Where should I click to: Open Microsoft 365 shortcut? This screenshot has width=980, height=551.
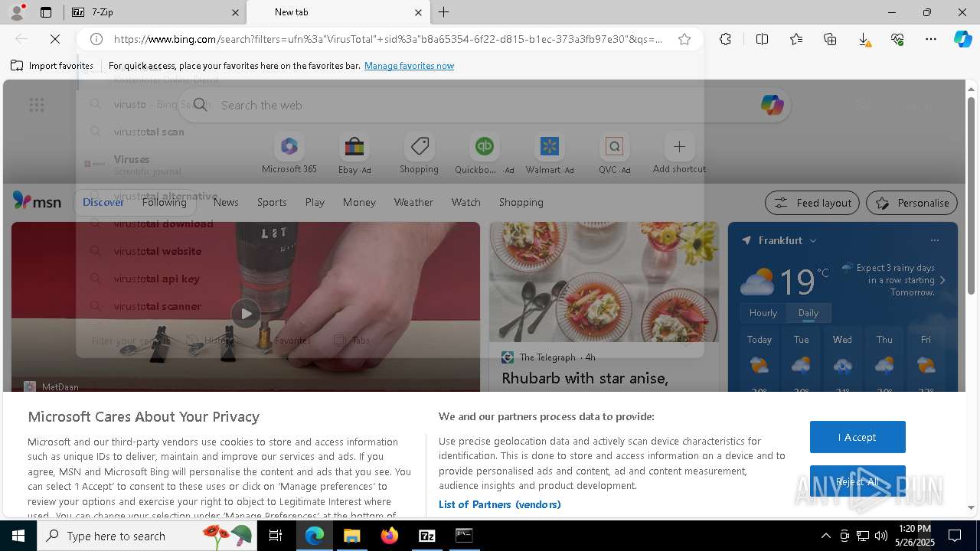pos(289,155)
